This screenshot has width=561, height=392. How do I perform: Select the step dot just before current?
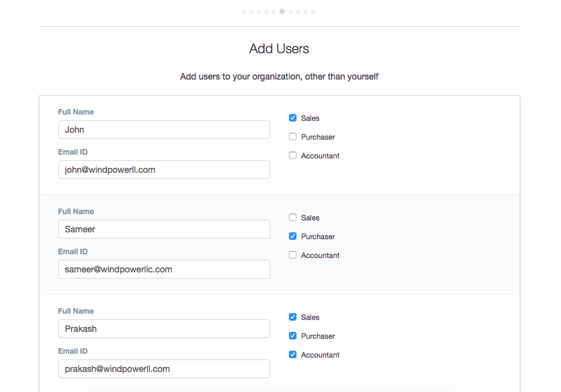click(x=274, y=11)
